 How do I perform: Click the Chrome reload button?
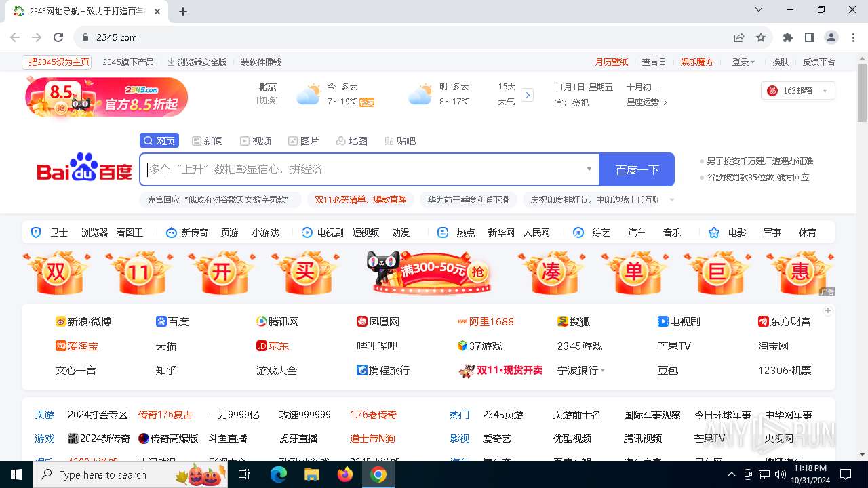[58, 37]
